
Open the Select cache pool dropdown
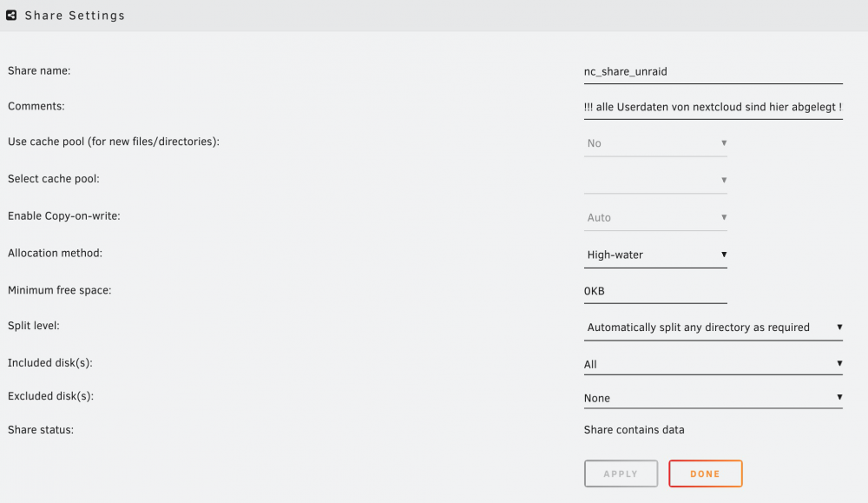[655, 180]
